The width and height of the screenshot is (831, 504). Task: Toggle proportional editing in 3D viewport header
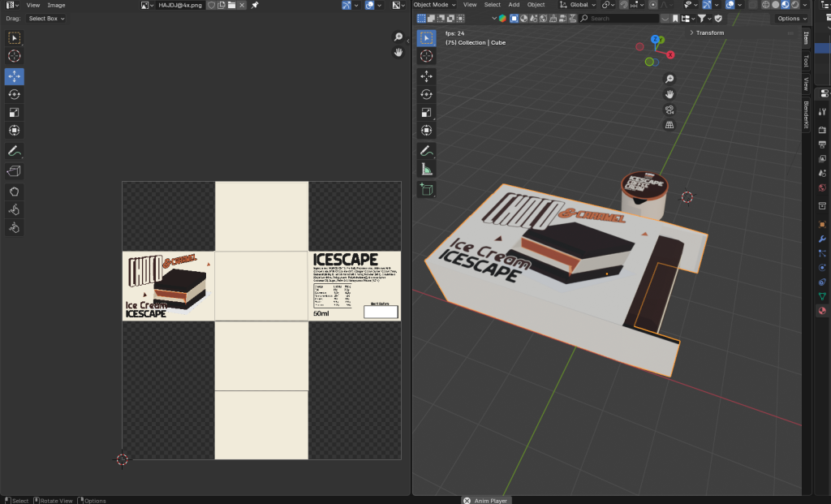[x=653, y=5]
